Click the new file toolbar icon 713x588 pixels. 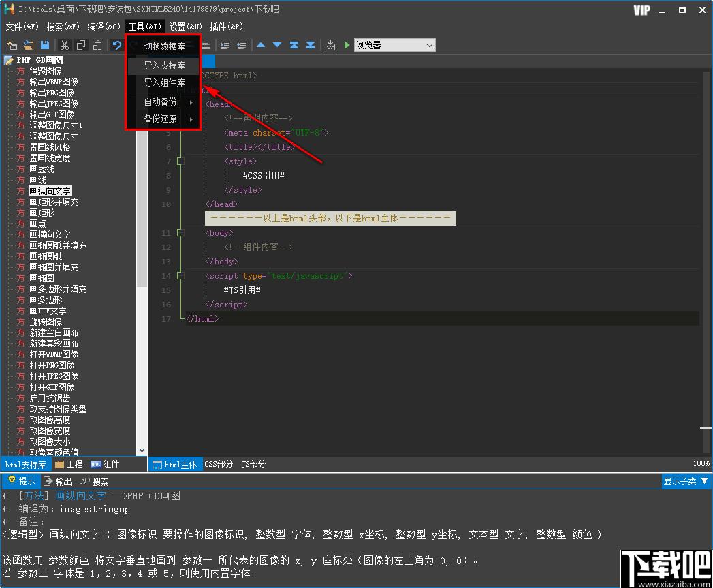12,45
